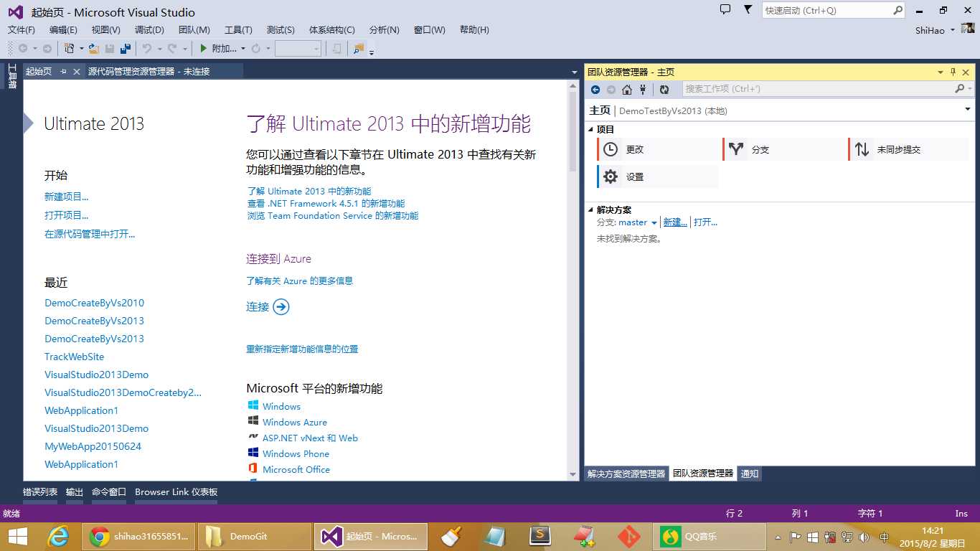980x551 pixels.
Task: Expand the Team Explorer 主页 page dropdown
Action: click(x=967, y=109)
